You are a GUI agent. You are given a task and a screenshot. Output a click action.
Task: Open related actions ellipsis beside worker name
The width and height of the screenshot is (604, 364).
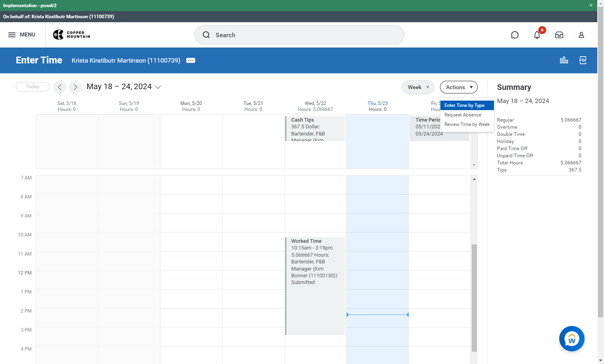(x=191, y=61)
